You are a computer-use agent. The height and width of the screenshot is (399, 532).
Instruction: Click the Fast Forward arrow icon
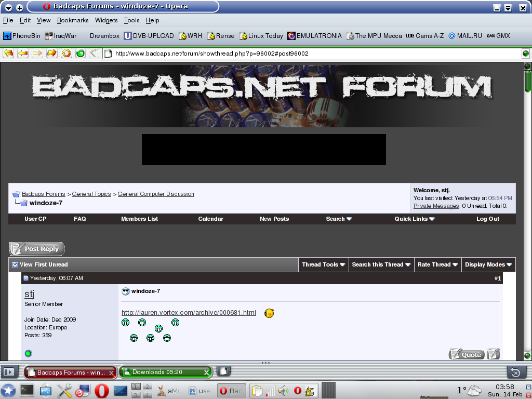[51, 54]
